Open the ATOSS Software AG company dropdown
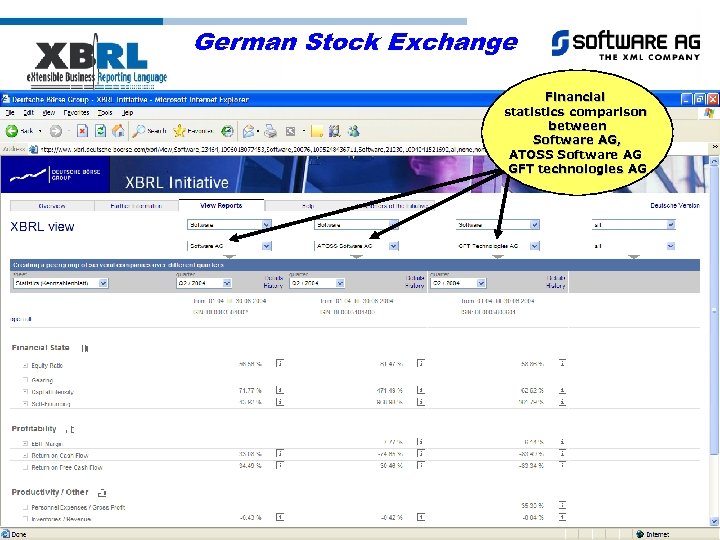This screenshot has height=540, width=720. pos(356,246)
